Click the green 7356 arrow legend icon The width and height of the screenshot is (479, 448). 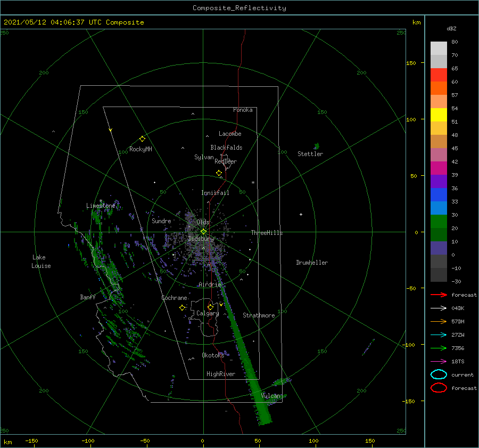(x=439, y=348)
